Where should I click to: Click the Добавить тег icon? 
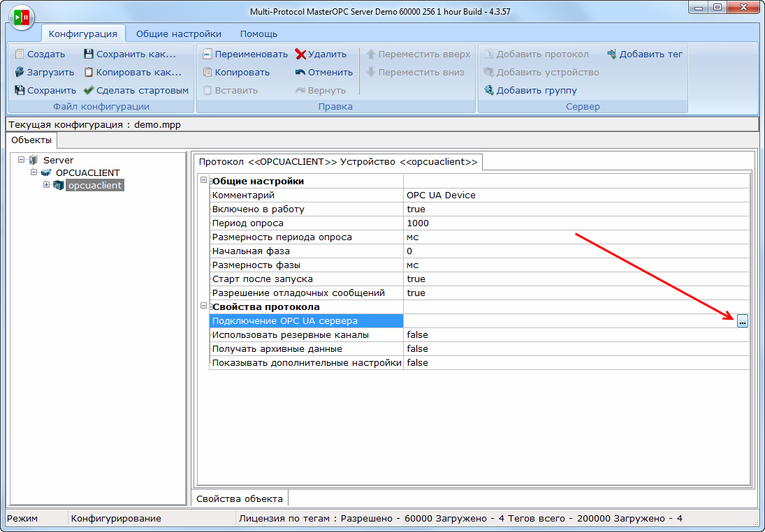[x=612, y=54]
